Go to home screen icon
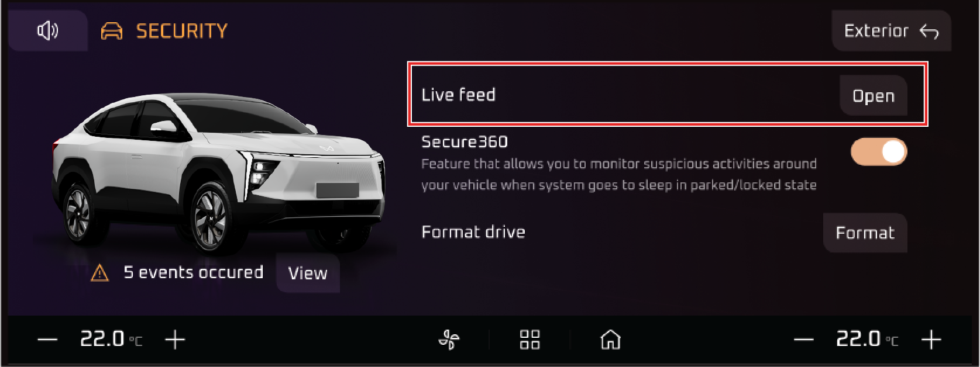This screenshot has height=367, width=980. (x=610, y=340)
